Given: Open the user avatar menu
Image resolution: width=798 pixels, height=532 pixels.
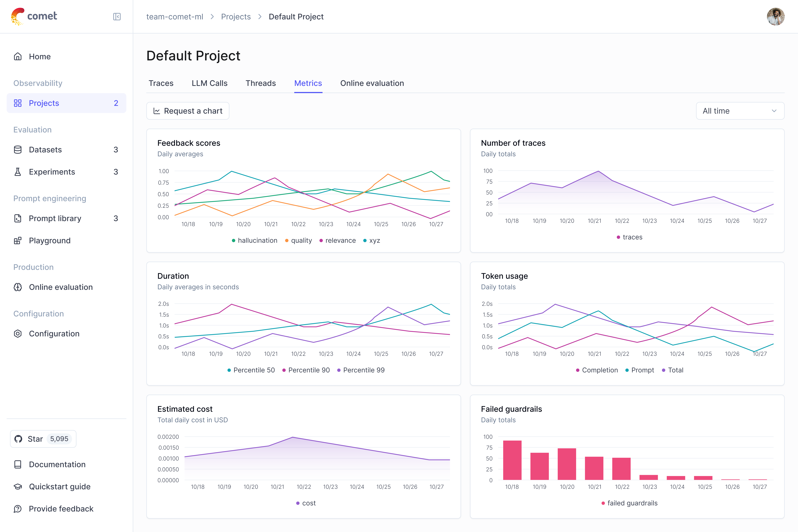Looking at the screenshot, I should (776, 17).
